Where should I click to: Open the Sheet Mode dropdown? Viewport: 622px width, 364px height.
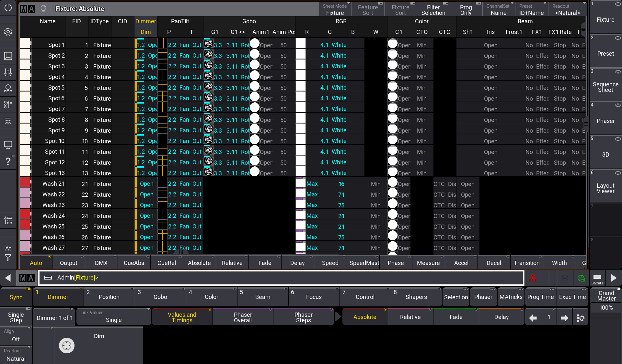point(335,10)
